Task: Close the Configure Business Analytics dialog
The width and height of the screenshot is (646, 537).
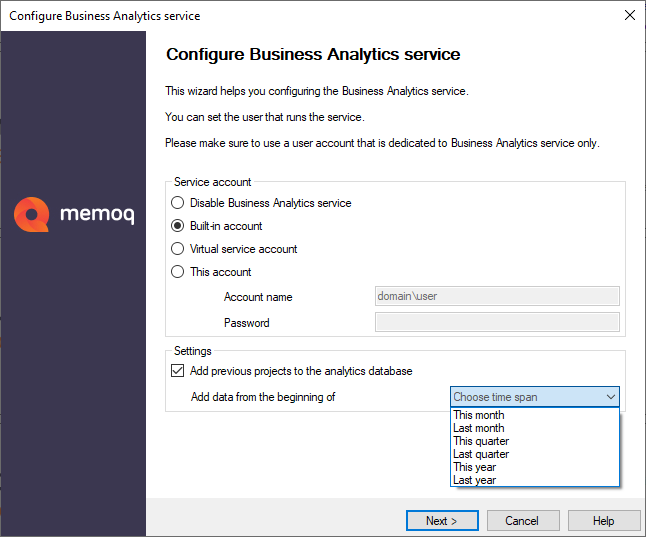Action: click(629, 16)
